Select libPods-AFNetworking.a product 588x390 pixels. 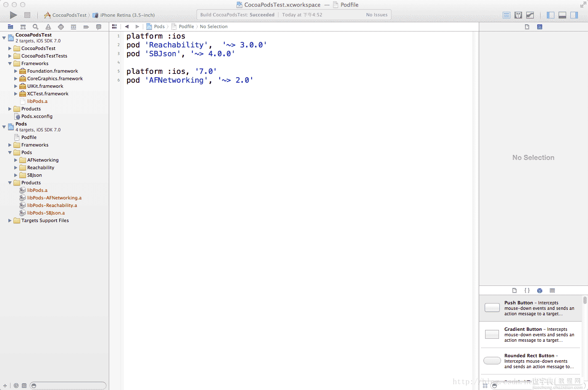coord(54,198)
